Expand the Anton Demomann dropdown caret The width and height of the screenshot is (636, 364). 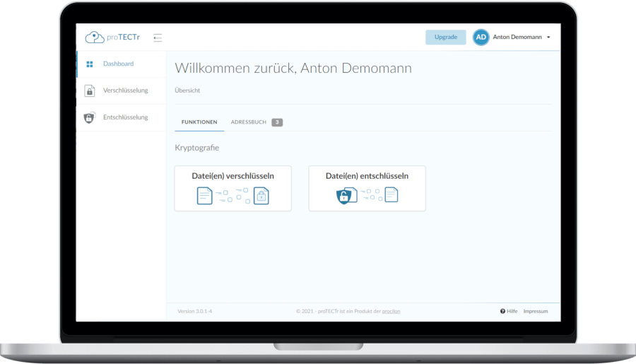(x=548, y=37)
